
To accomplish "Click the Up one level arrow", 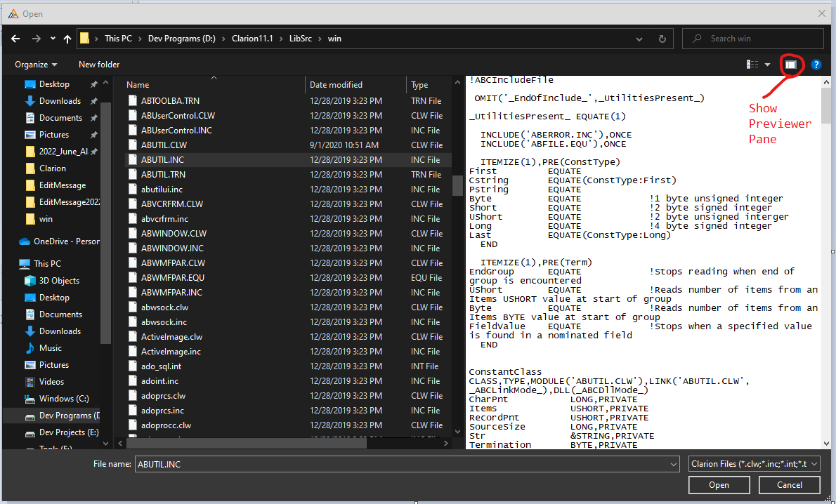I will point(67,39).
